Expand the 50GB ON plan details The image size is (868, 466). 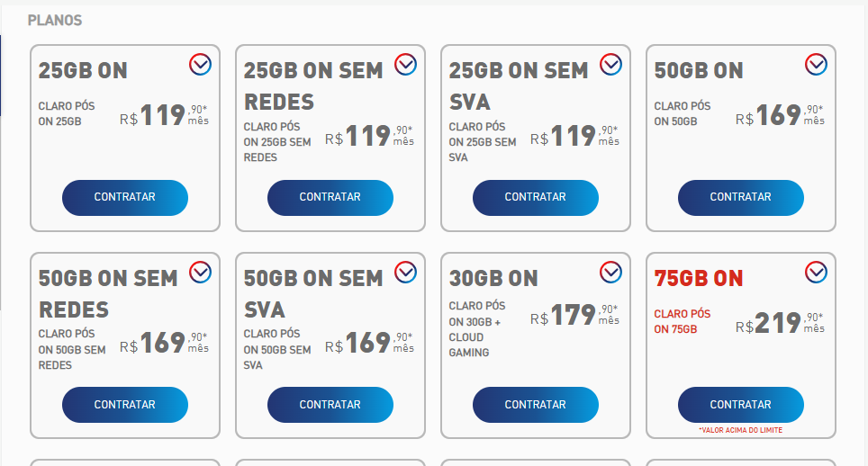817,65
